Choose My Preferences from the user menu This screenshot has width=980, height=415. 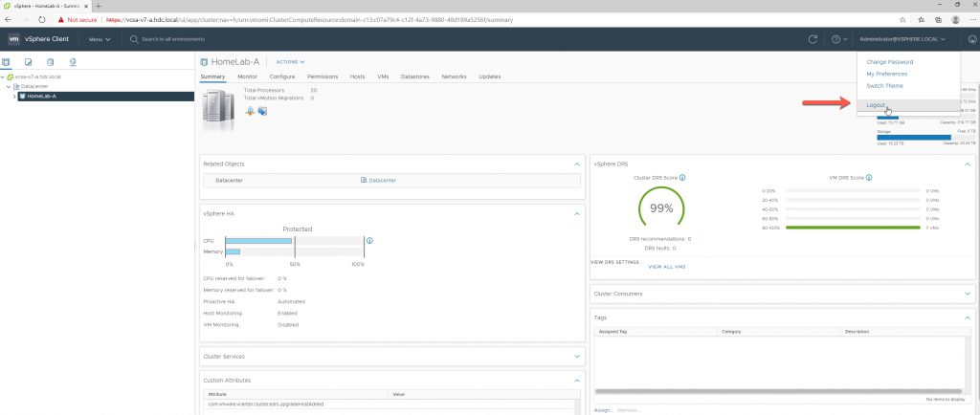(886, 74)
